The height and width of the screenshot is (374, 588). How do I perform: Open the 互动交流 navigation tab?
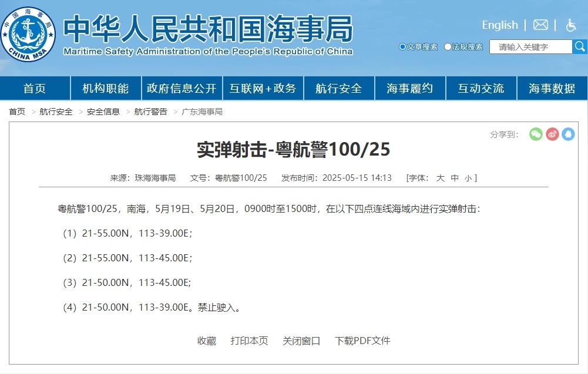(x=481, y=89)
